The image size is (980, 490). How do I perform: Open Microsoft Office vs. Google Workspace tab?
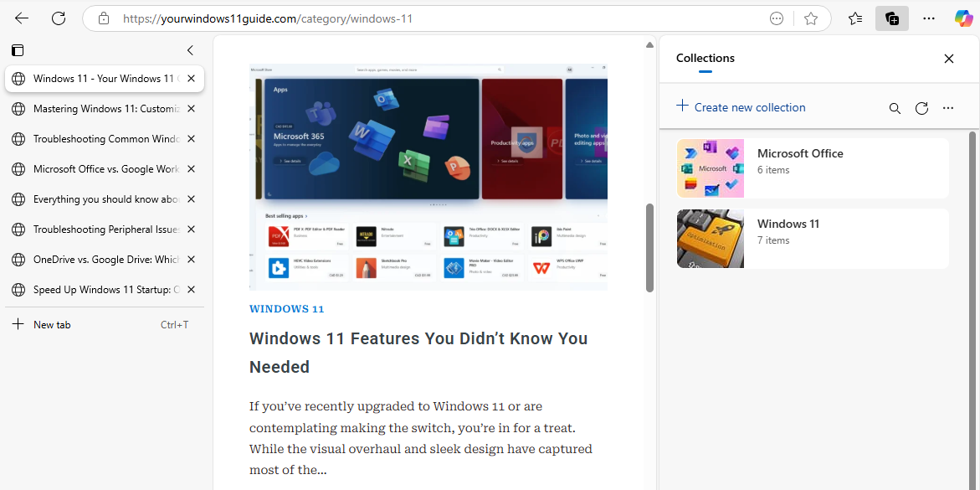(x=105, y=169)
